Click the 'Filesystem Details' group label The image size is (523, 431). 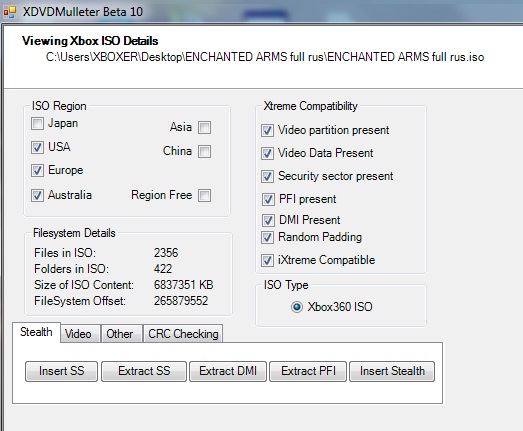74,233
